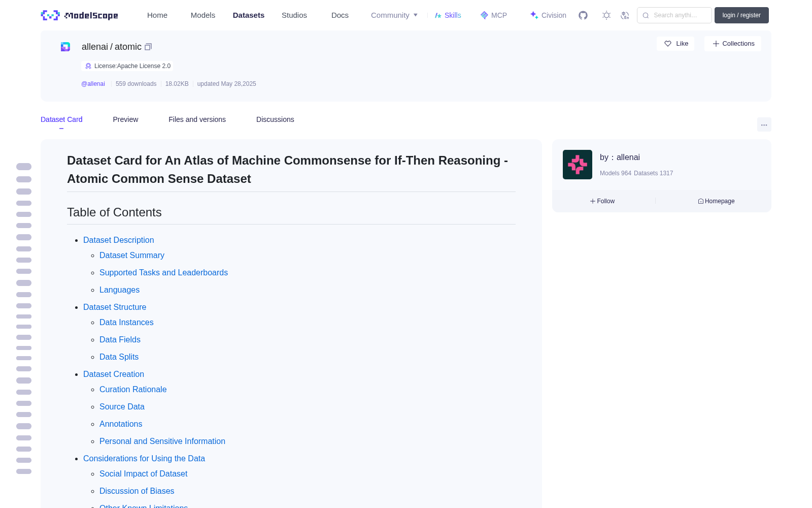812x508 pixels.
Task: Open the Data Splits link
Action: (x=119, y=357)
